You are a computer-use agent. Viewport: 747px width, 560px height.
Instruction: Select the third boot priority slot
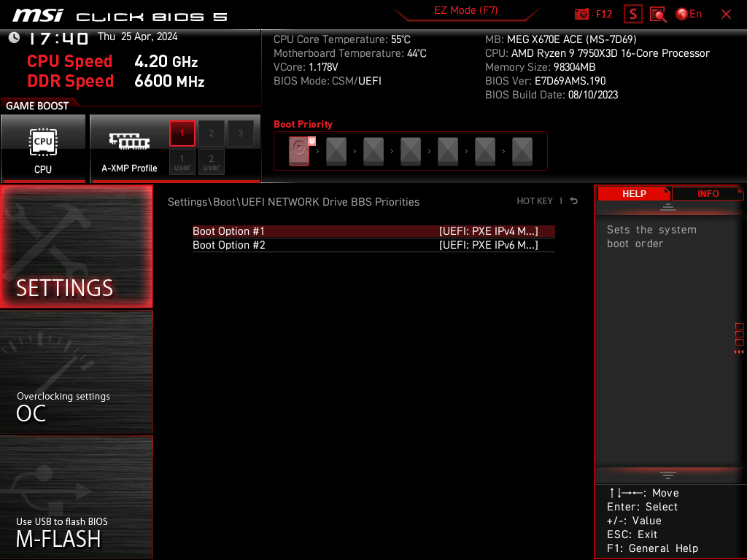(373, 152)
